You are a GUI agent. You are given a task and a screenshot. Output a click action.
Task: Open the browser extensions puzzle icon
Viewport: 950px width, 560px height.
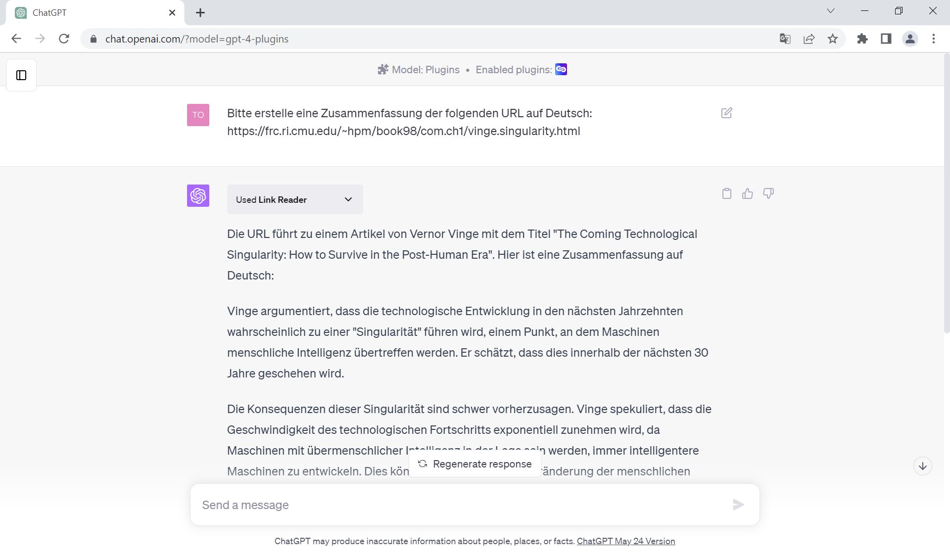point(862,39)
